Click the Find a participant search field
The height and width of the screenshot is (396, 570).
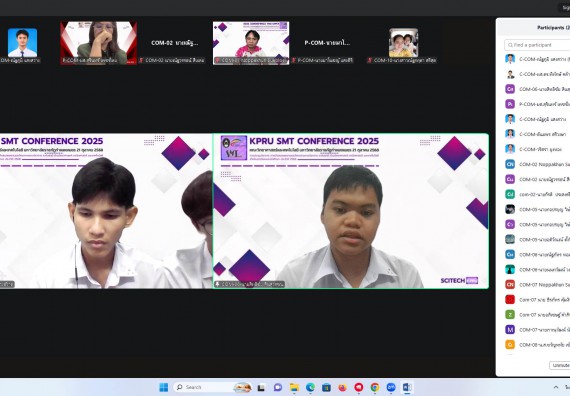(x=537, y=45)
